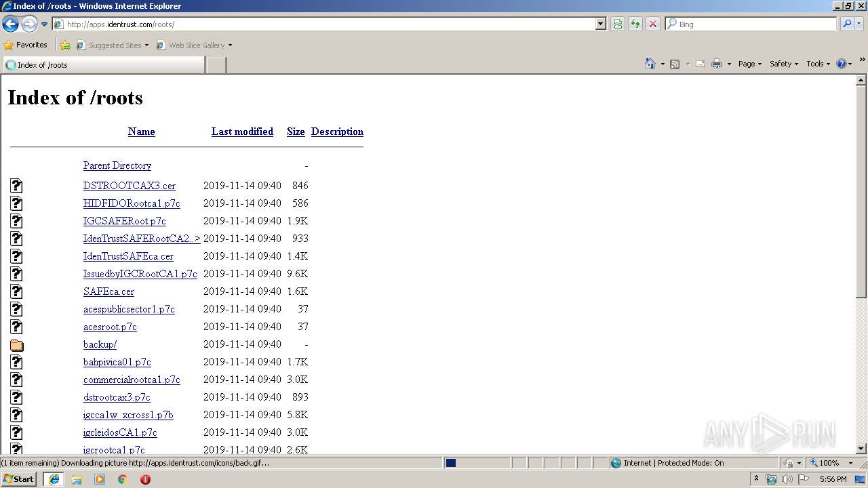Click the Read Mail icon
Screen dimensions: 868x488
click(701, 64)
